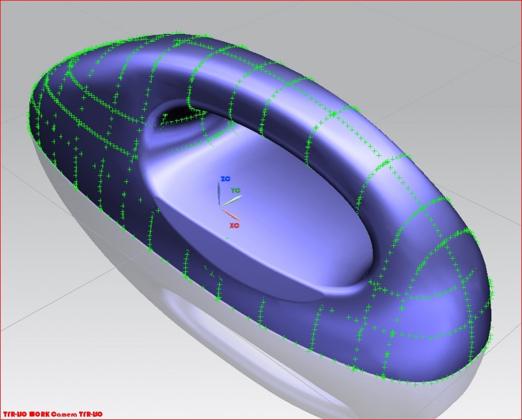Select the green YC axis label
Screen dimensions: 522x420
236,190
